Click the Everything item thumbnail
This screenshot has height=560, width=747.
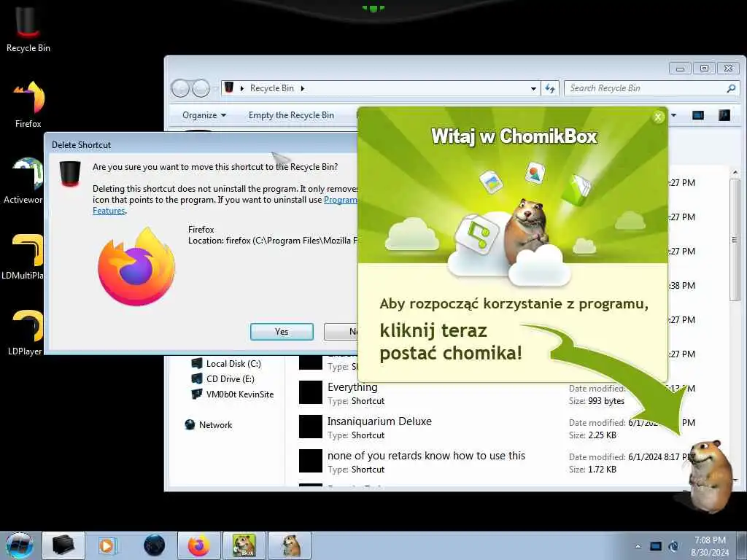(x=311, y=392)
